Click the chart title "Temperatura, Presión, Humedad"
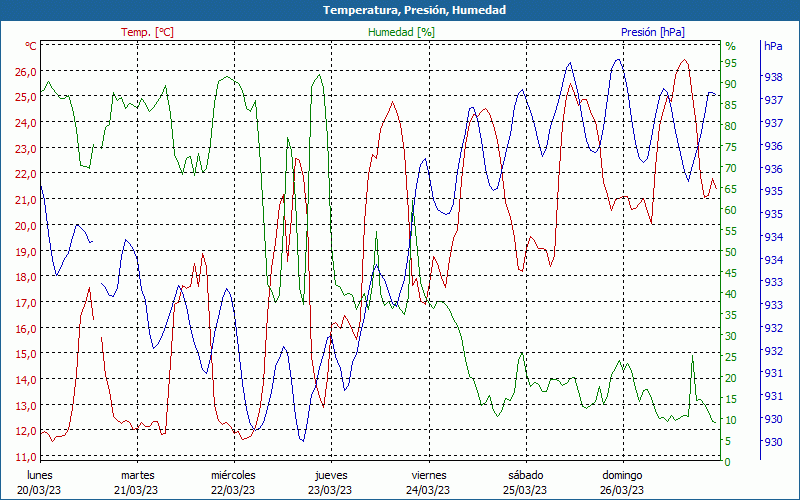The width and height of the screenshot is (800, 500). pyautogui.click(x=414, y=10)
